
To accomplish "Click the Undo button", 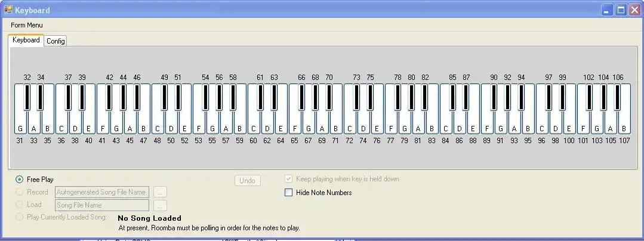I will coord(248,181).
